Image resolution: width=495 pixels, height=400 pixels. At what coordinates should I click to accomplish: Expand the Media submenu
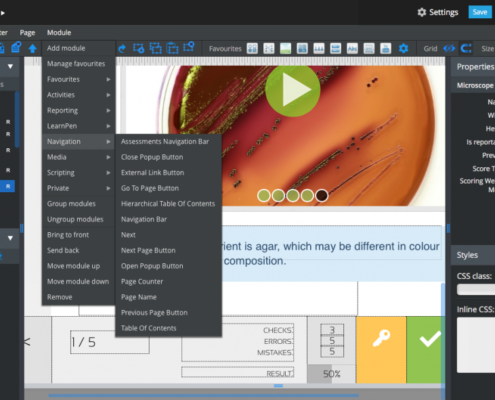79,157
